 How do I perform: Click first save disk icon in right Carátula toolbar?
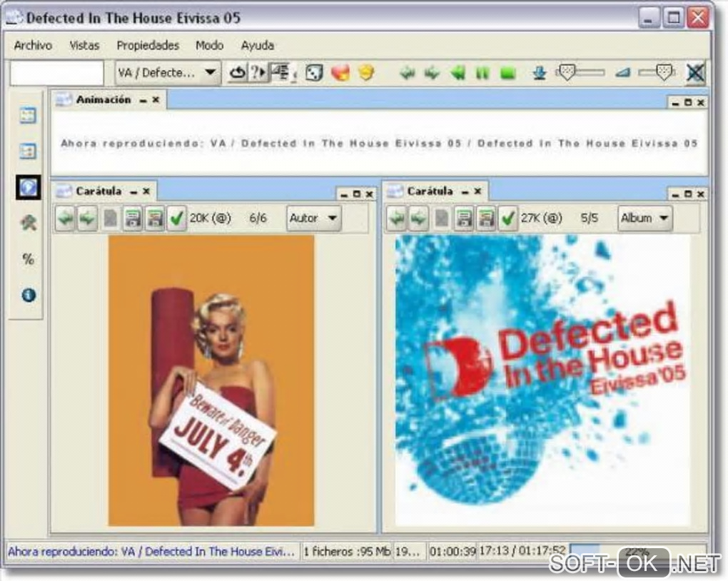pyautogui.click(x=464, y=218)
